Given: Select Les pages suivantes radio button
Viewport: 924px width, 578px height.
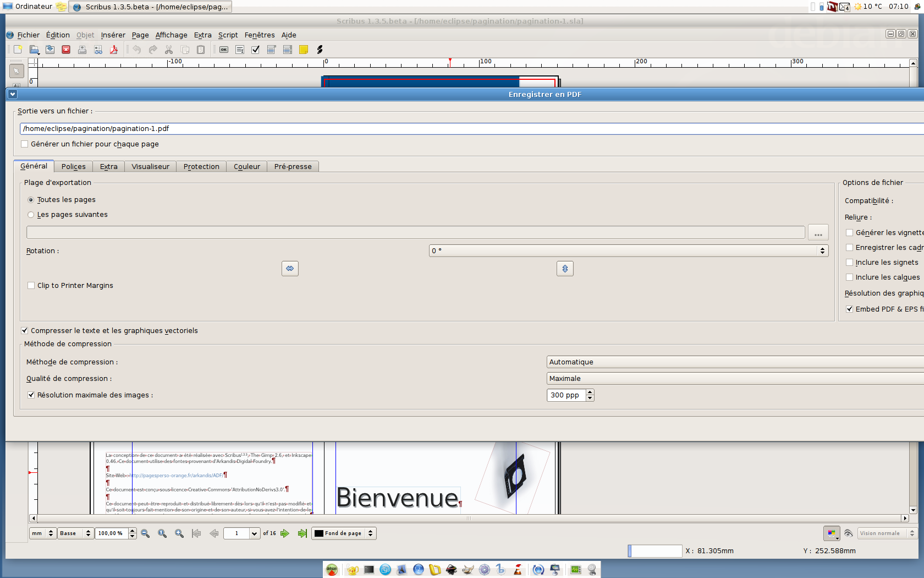Looking at the screenshot, I should click(x=31, y=215).
